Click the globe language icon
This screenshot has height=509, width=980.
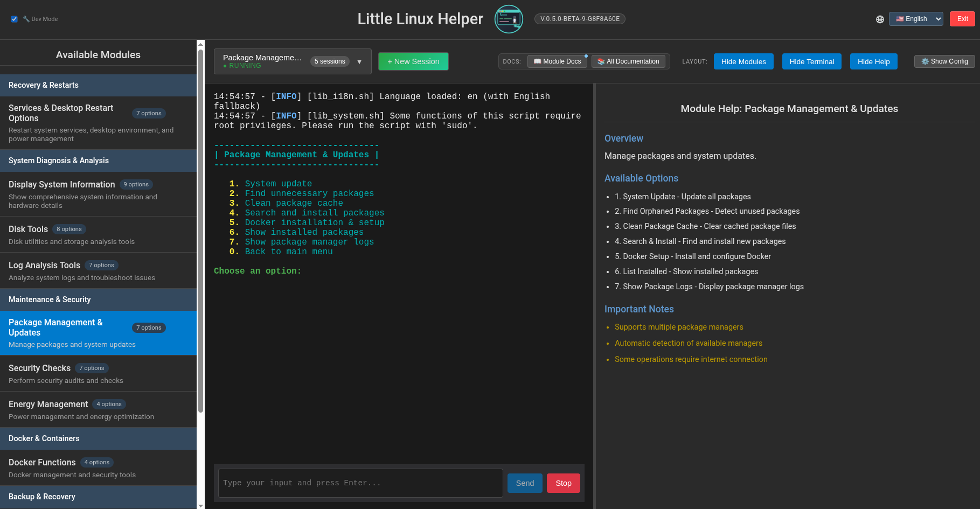pyautogui.click(x=880, y=19)
